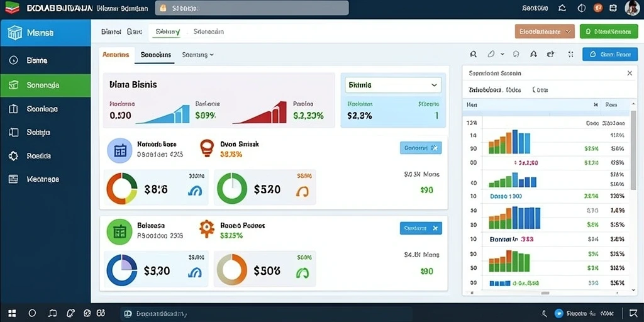Close the right side chart panel
The image size is (644, 322).
pos(629,73)
